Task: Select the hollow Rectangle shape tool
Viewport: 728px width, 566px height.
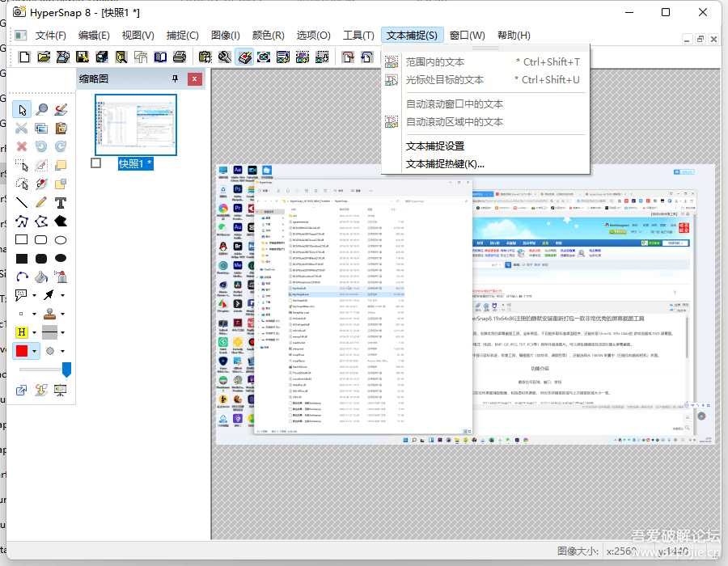Action: pyautogui.click(x=22, y=239)
